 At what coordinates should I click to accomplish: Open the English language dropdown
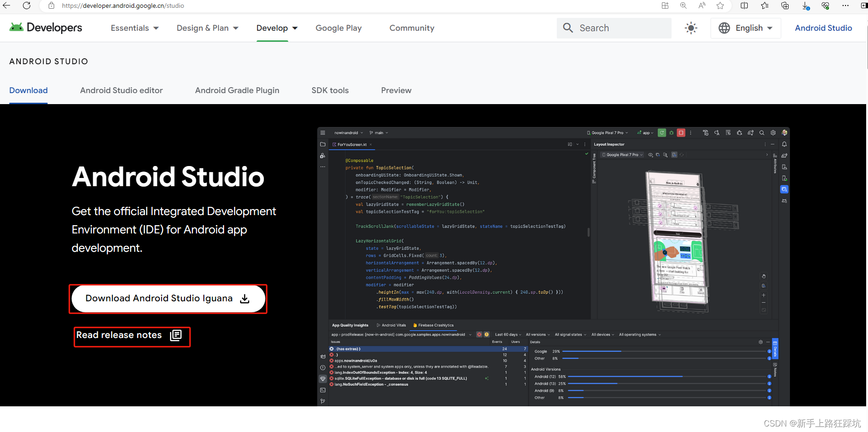pos(746,28)
